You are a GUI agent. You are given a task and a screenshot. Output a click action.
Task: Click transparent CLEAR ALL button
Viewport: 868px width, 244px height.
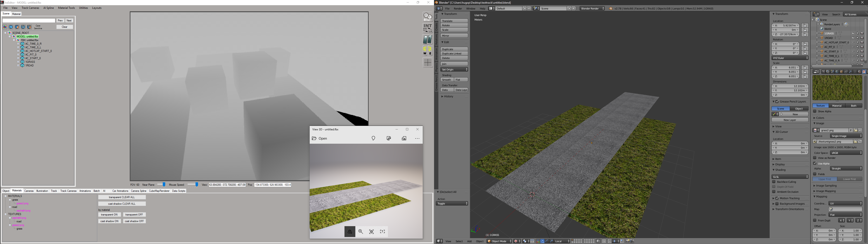click(x=122, y=197)
